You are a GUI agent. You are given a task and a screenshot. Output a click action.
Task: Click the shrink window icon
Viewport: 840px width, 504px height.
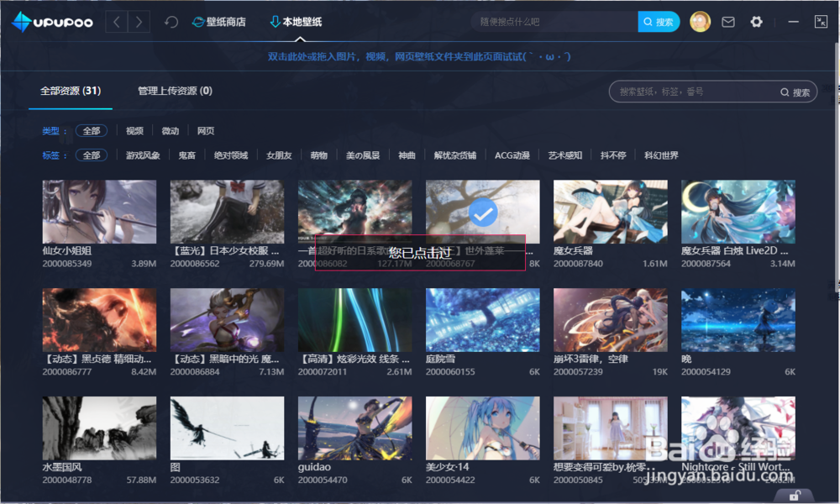(821, 22)
